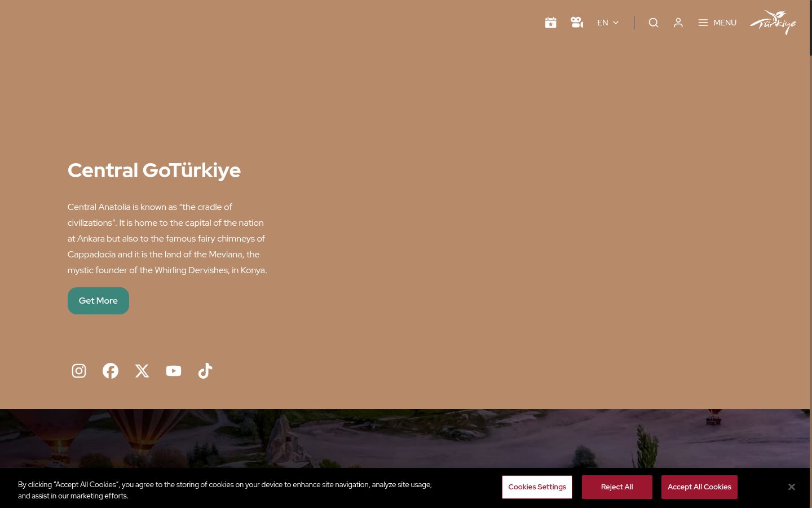Accept all cookies
The width and height of the screenshot is (812, 508).
pos(699,487)
